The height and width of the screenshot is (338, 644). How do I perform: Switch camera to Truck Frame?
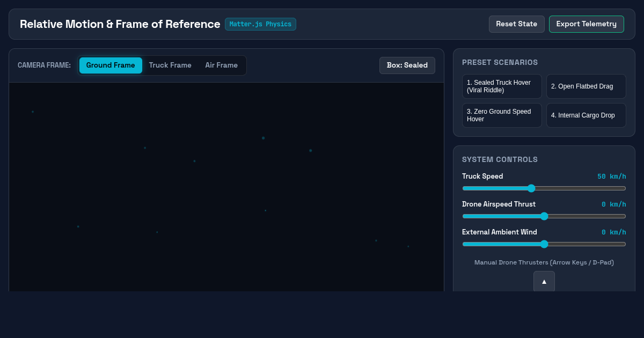[170, 65]
